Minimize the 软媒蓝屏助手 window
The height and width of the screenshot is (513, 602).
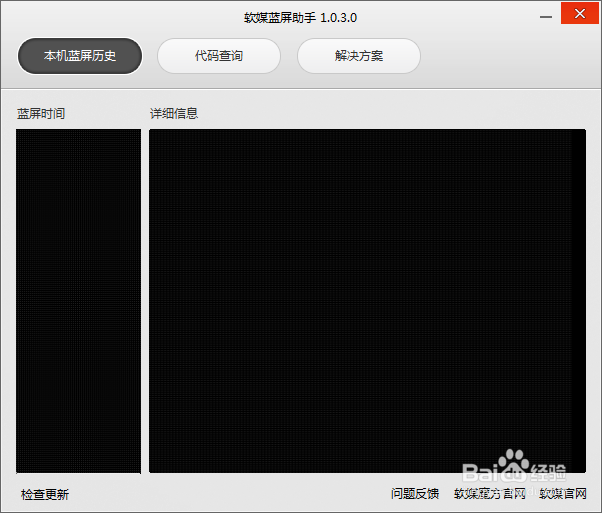click(x=546, y=17)
